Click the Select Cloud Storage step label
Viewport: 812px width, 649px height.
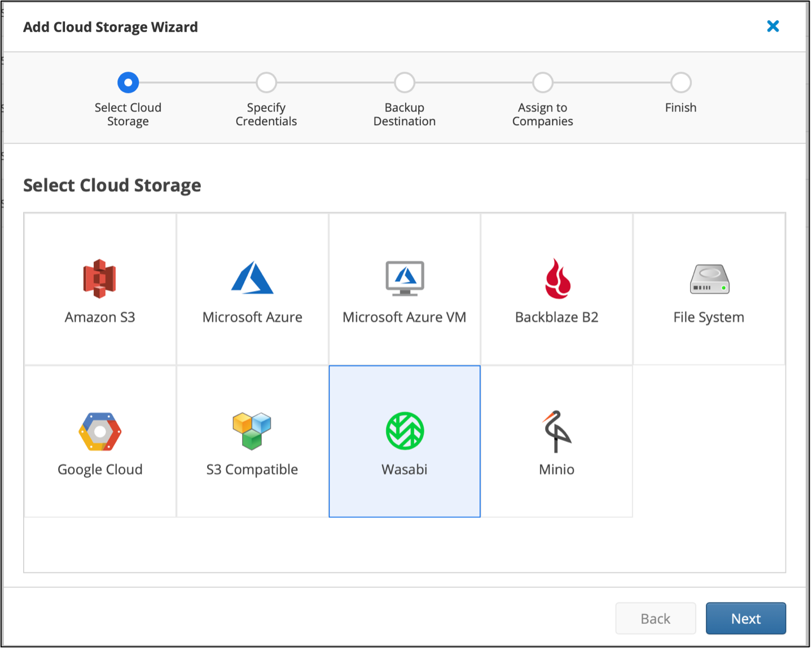(x=128, y=114)
